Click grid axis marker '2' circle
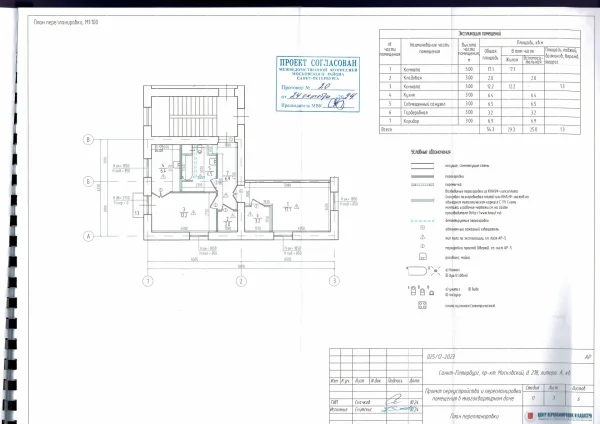Viewport: 600px width, 424px height. point(241,281)
